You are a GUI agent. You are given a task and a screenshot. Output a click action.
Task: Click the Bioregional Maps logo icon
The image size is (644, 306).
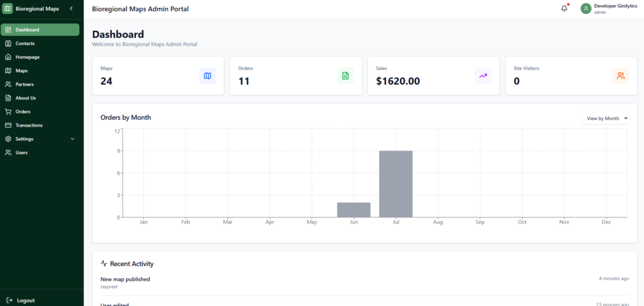point(8,9)
